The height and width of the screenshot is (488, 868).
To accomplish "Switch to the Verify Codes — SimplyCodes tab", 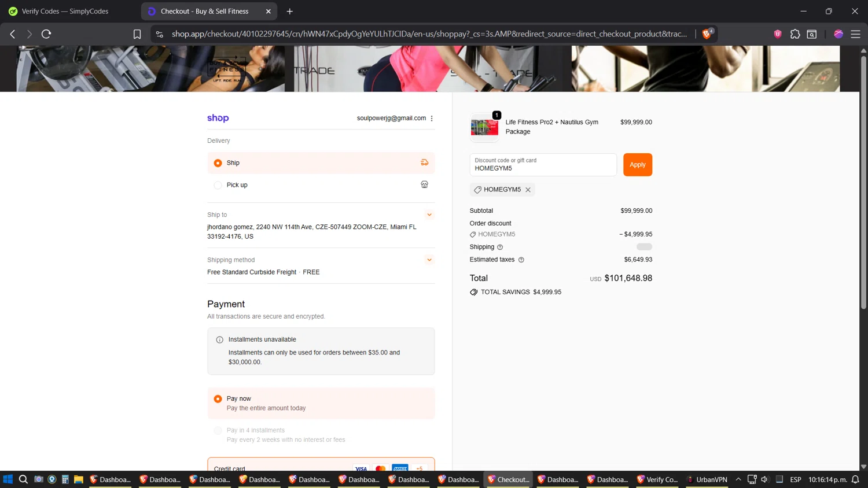I will (65, 11).
